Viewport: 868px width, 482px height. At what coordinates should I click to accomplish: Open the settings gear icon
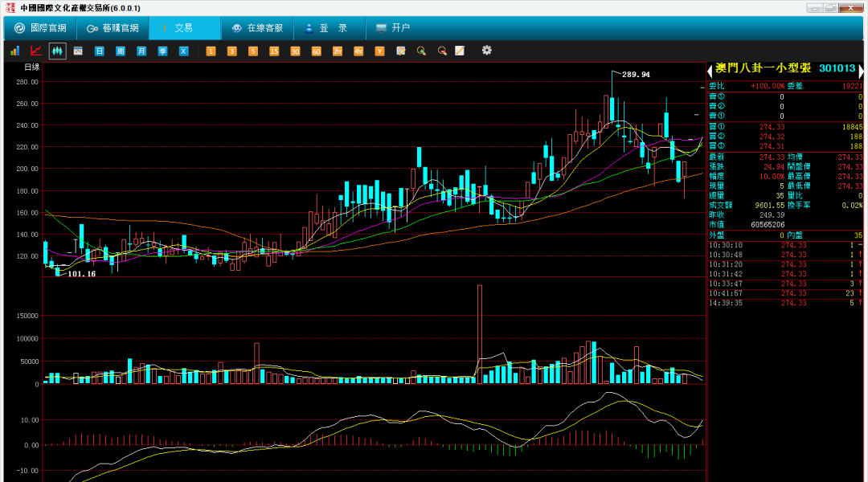point(486,51)
